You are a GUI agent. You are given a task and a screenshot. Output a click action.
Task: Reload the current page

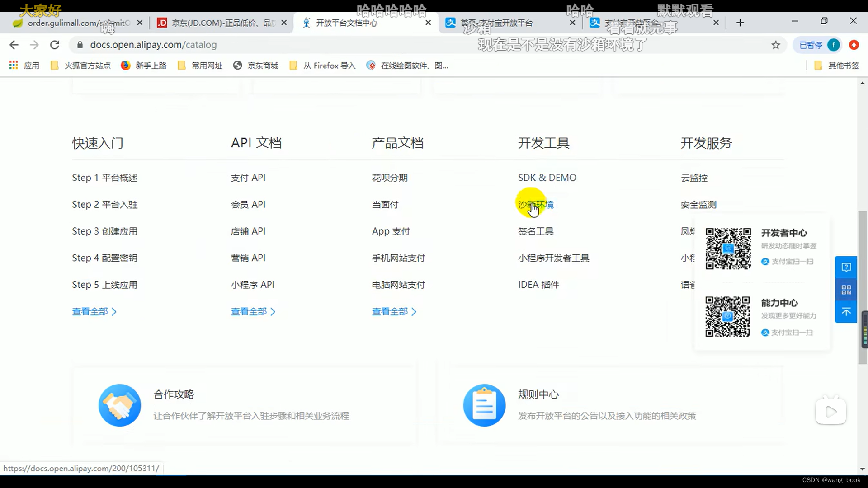(55, 45)
